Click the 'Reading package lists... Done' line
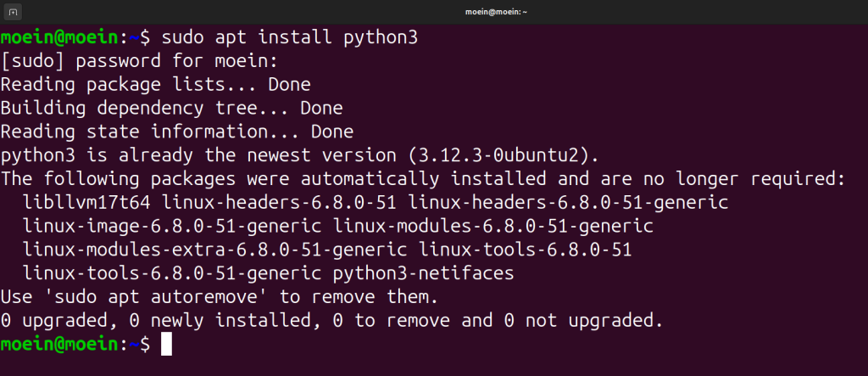The width and height of the screenshot is (868, 376). tap(155, 85)
